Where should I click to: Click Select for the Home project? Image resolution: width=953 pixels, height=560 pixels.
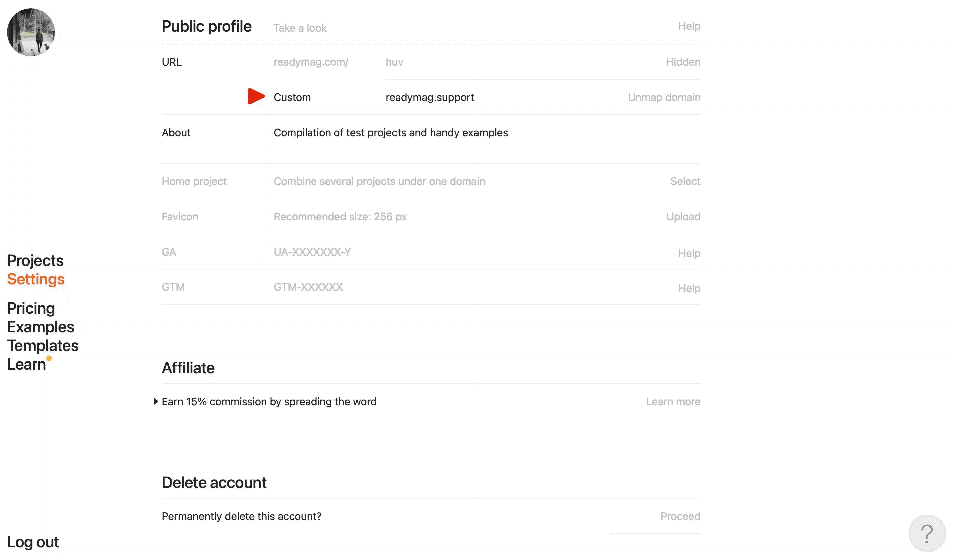tap(685, 181)
